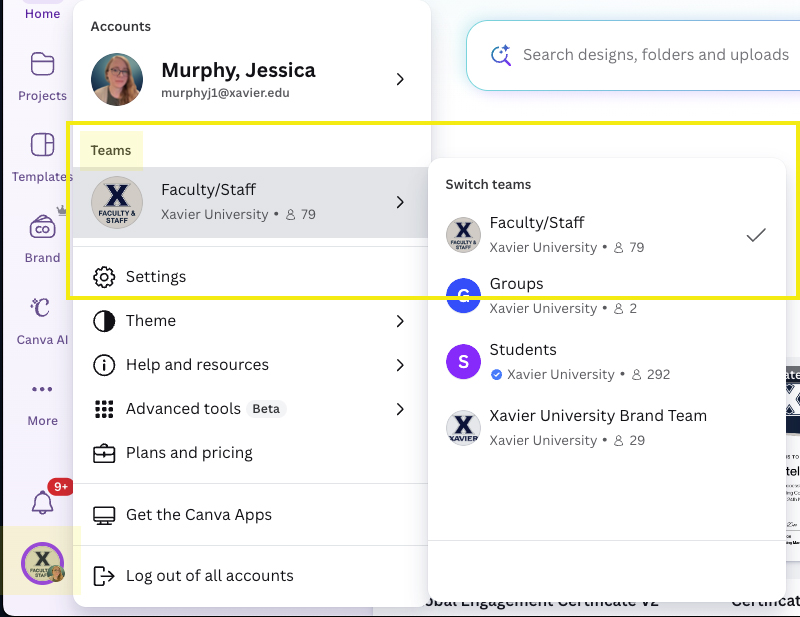Screen dimensions: 800x617
Task: Click the checkmark beside Faculty/Staff team
Action: click(756, 235)
